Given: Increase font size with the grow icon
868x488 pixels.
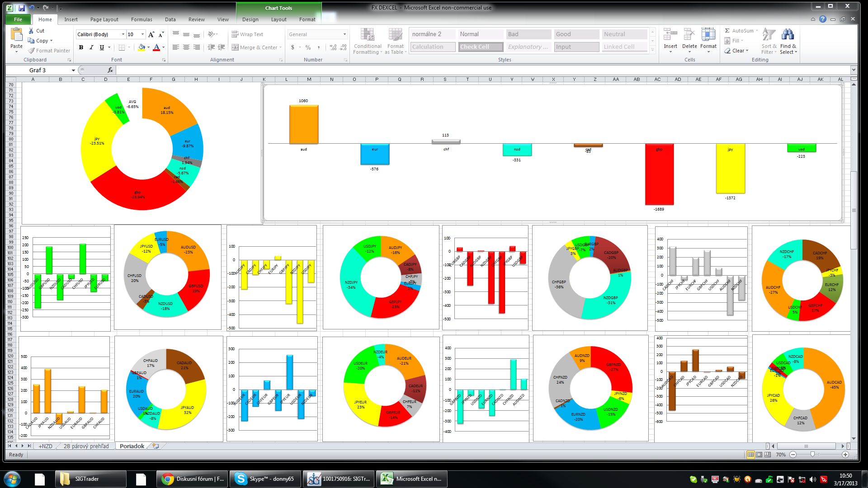Looking at the screenshot, I should (x=151, y=34).
